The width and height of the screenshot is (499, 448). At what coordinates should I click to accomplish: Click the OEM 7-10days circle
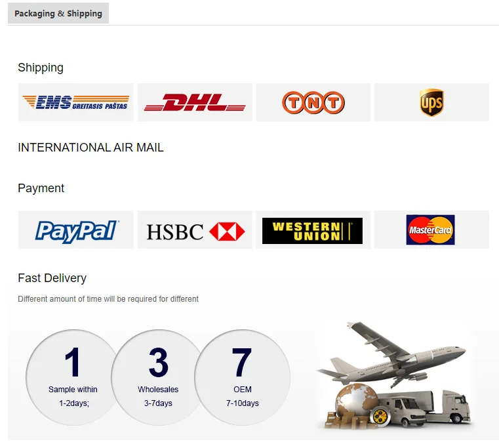(x=243, y=377)
